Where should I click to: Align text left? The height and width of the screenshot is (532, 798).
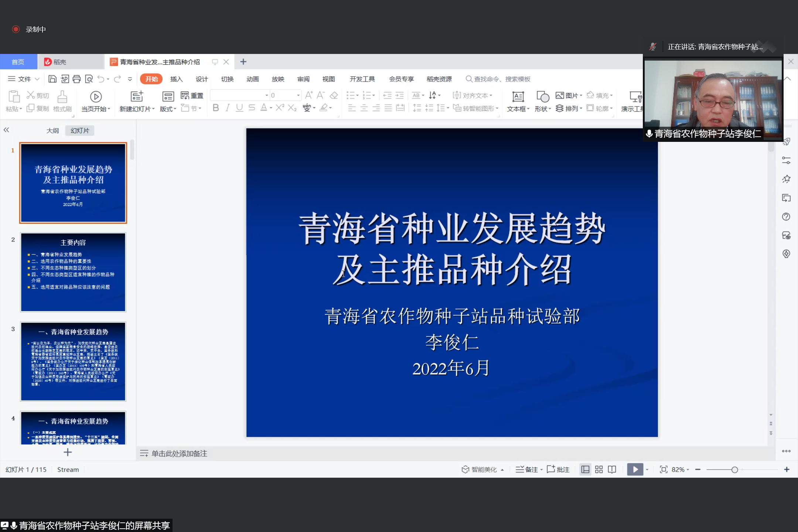[352, 108]
